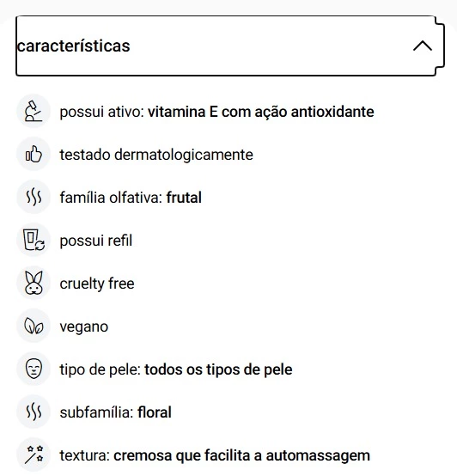Click the scent icon beside família olfativa
This screenshot has width=457, height=476.
34,197
